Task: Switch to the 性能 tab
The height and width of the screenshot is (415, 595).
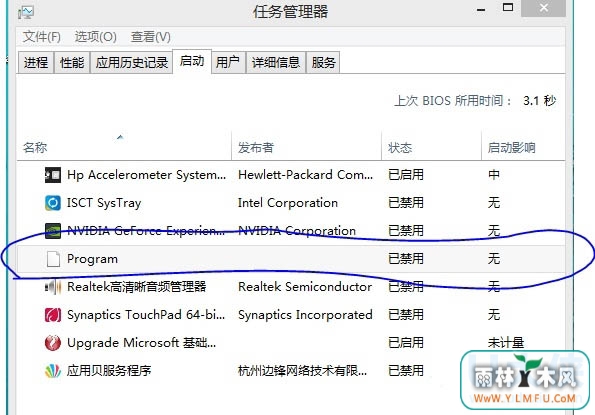Action: [72, 62]
